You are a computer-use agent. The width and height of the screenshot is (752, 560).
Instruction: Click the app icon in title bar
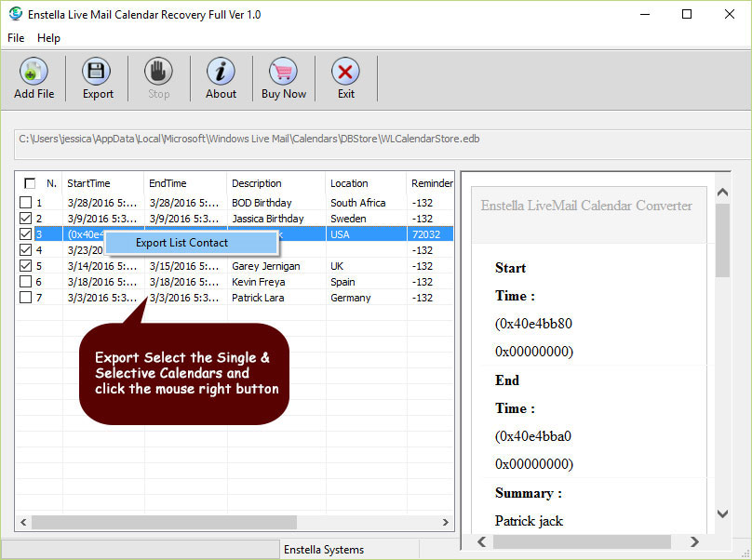pyautogui.click(x=14, y=14)
